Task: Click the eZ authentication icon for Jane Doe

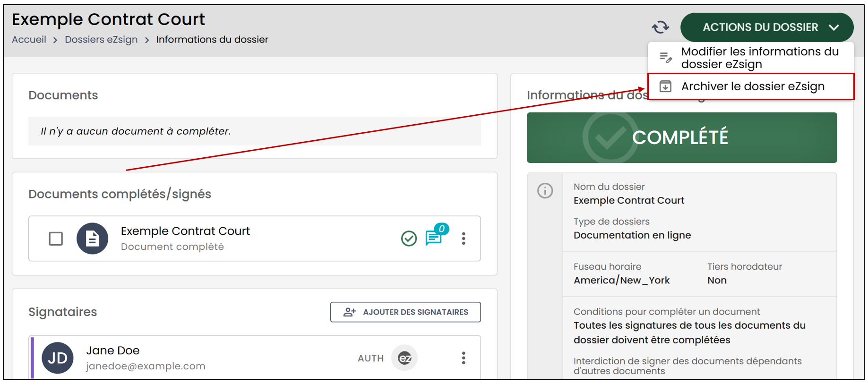Action: [x=405, y=358]
